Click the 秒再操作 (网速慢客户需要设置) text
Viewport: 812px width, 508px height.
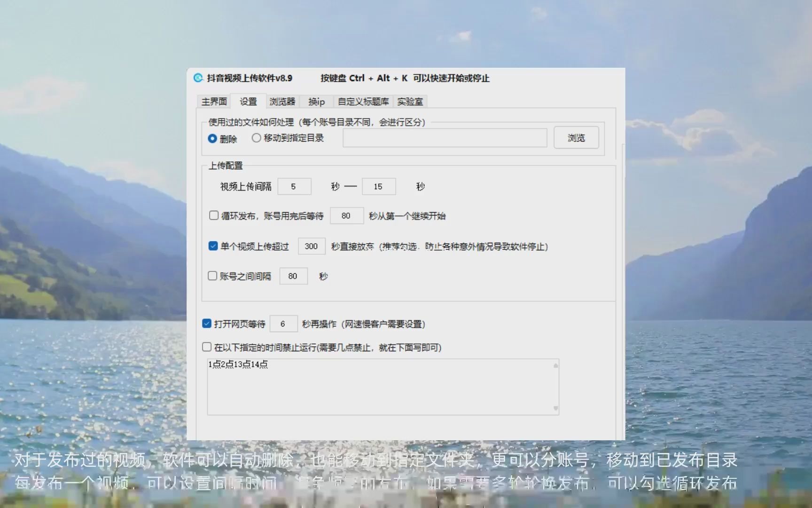[363, 324]
